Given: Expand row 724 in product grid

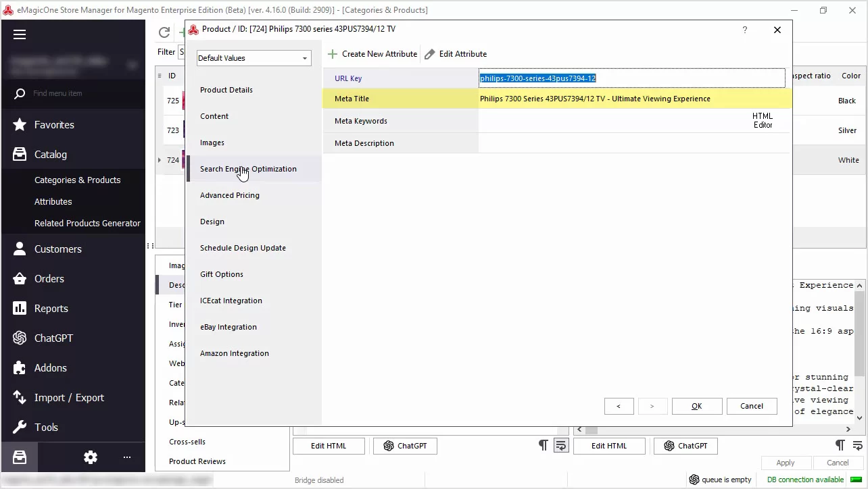Looking at the screenshot, I should [160, 160].
